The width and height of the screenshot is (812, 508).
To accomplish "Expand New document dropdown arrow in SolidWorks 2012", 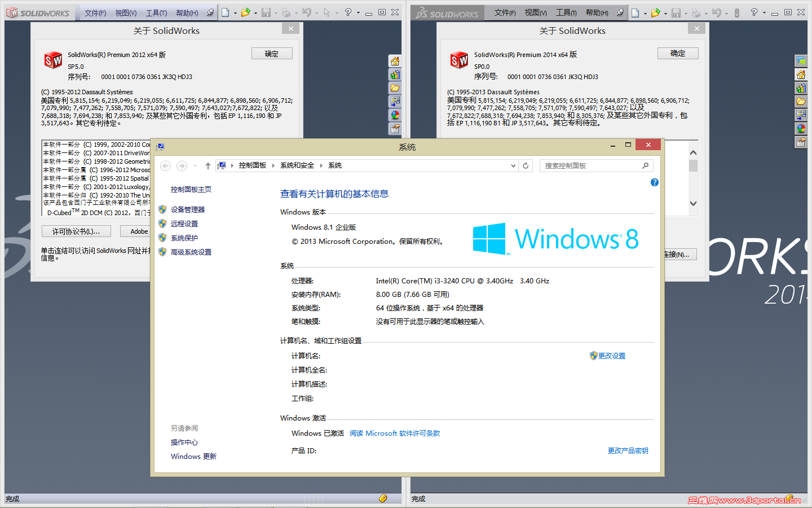I will pos(235,13).
